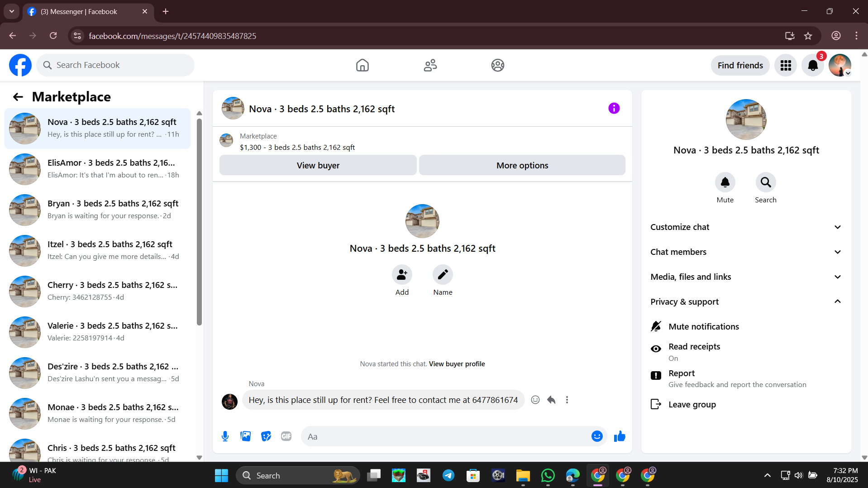Add a new browser tab
The width and height of the screenshot is (868, 488).
166,12
